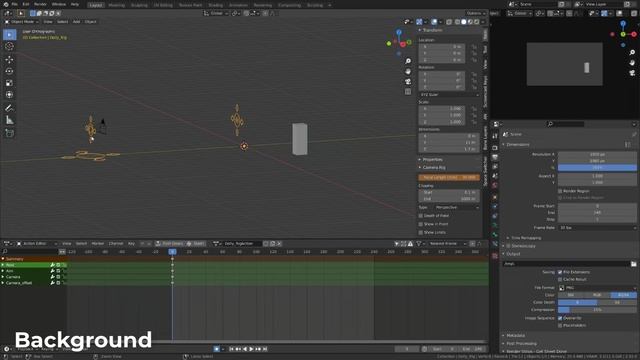Image resolution: width=640 pixels, height=360 pixels.
Task: Expand the Post Processing panel
Action: coord(521,344)
